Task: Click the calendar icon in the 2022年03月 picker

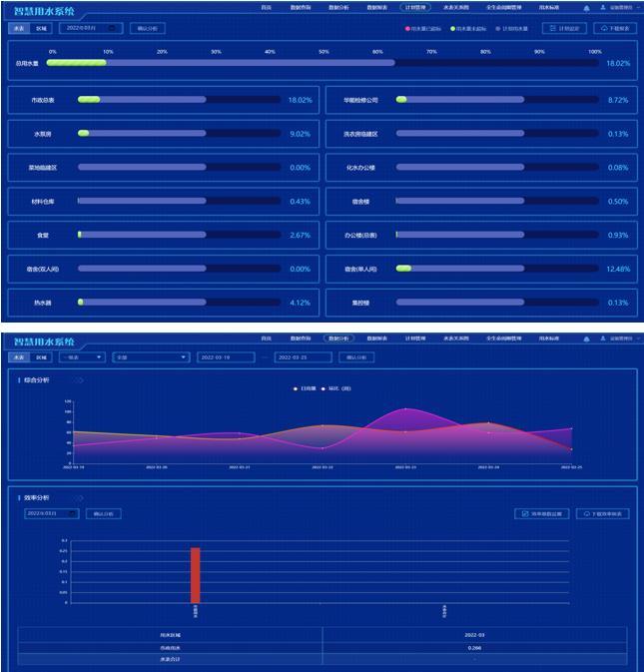Action: tap(111, 29)
